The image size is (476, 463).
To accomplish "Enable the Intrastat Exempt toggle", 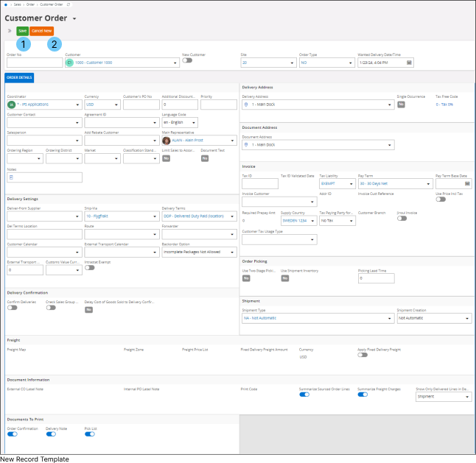I will click(89, 268).
